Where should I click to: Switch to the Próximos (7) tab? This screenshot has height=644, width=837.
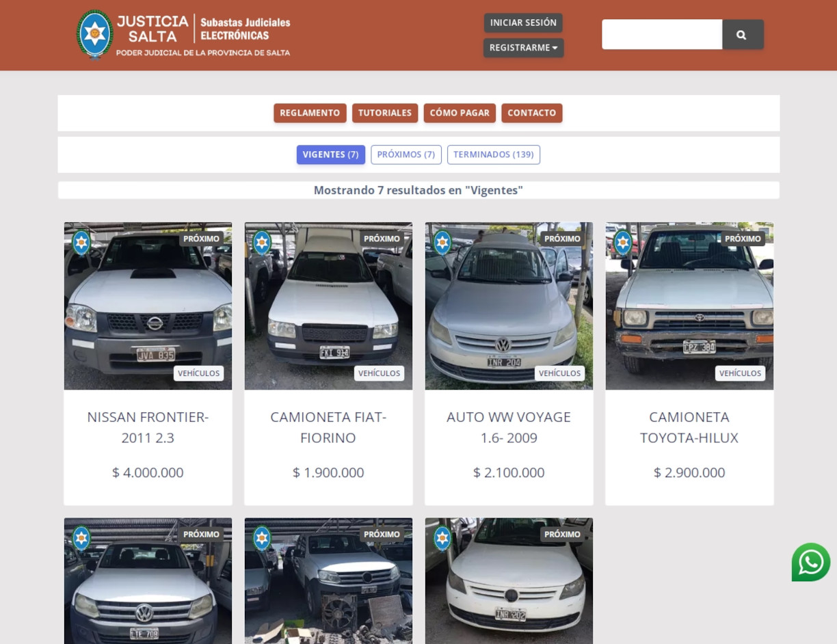pos(406,155)
